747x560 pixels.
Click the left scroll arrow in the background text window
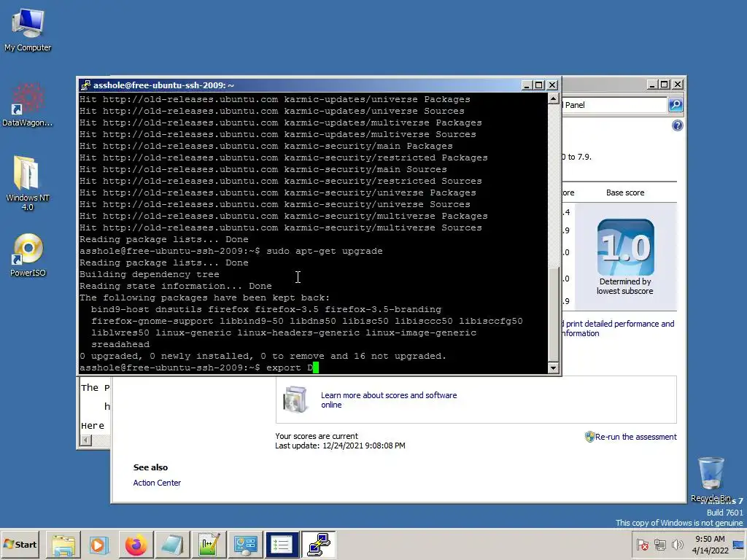(x=86, y=440)
